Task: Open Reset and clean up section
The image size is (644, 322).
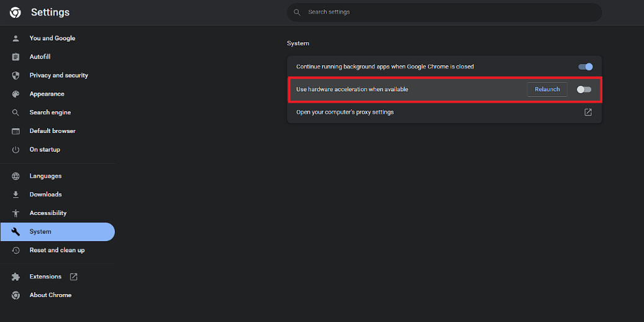Action: click(x=58, y=250)
